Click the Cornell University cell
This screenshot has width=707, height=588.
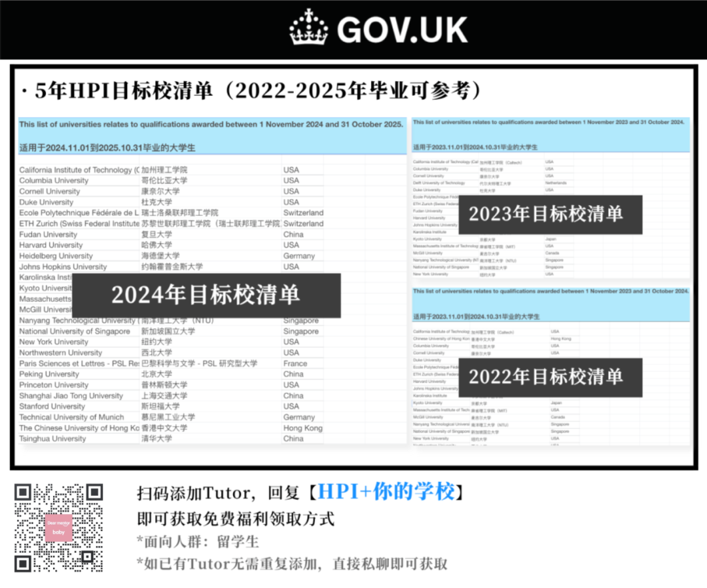click(50, 191)
